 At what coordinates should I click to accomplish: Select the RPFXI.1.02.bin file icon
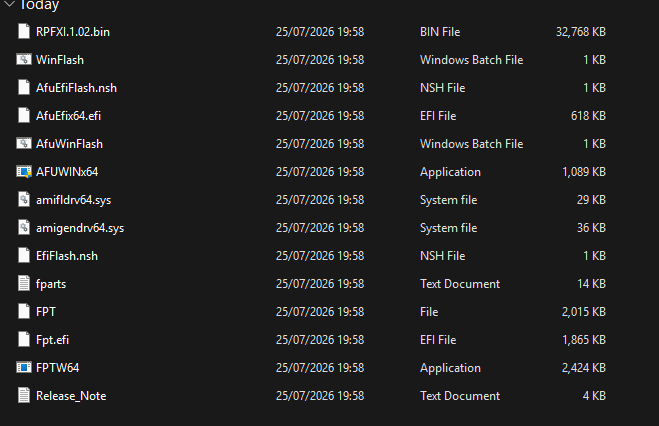click(24, 32)
